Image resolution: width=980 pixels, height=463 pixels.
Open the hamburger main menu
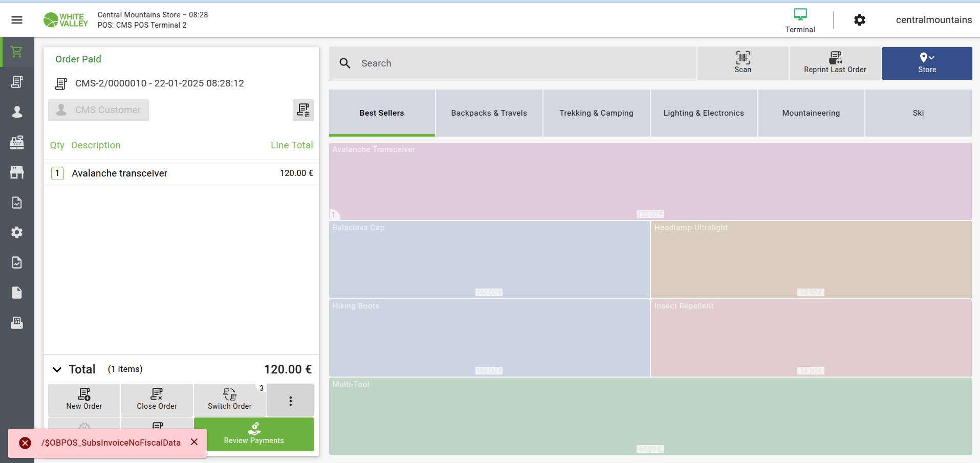pos(17,20)
